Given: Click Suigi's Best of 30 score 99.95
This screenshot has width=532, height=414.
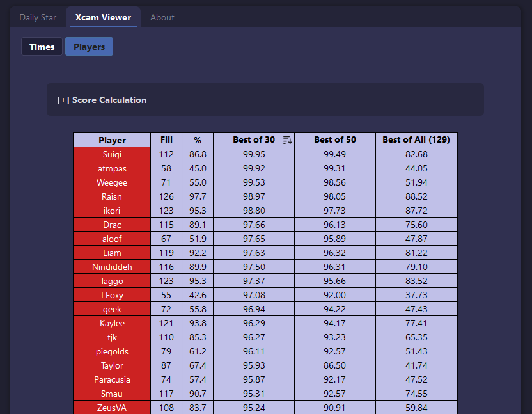Looking at the screenshot, I should pos(254,154).
